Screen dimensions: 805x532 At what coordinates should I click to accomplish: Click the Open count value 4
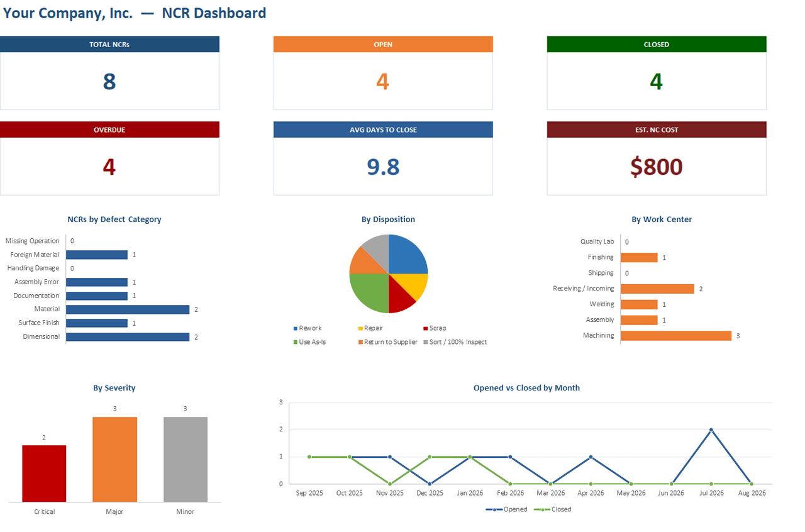tap(383, 82)
